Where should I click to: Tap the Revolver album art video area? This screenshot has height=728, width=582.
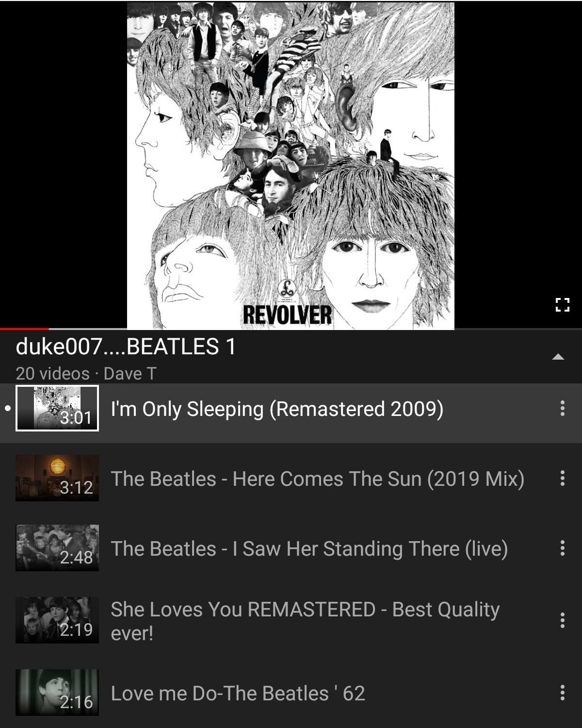point(291,165)
